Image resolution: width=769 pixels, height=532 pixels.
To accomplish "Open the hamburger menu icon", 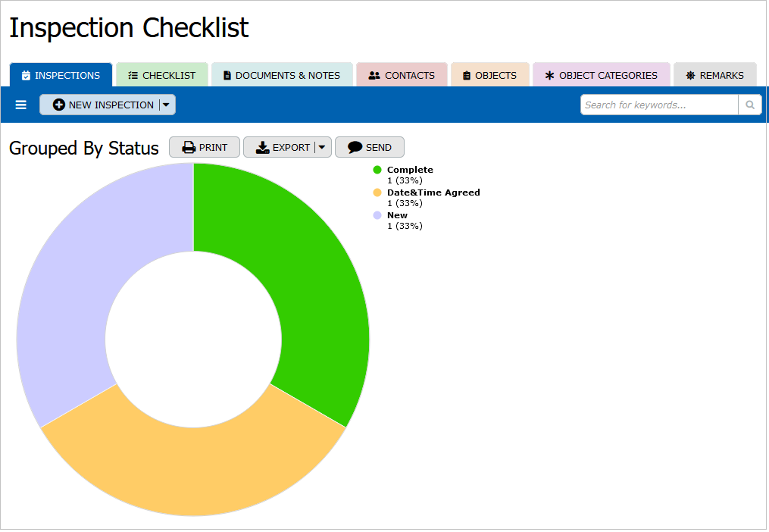I will (x=21, y=105).
